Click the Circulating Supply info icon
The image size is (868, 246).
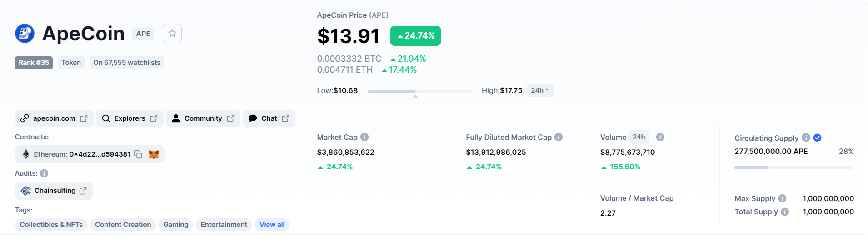(806, 138)
